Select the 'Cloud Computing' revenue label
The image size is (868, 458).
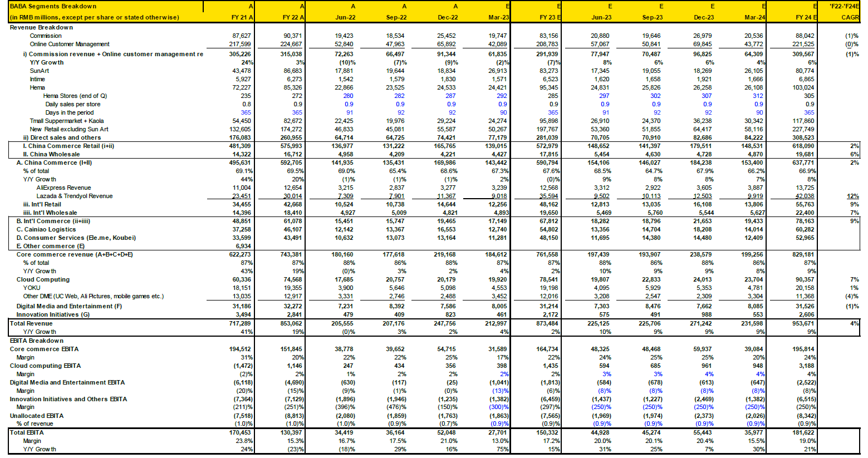point(43,279)
